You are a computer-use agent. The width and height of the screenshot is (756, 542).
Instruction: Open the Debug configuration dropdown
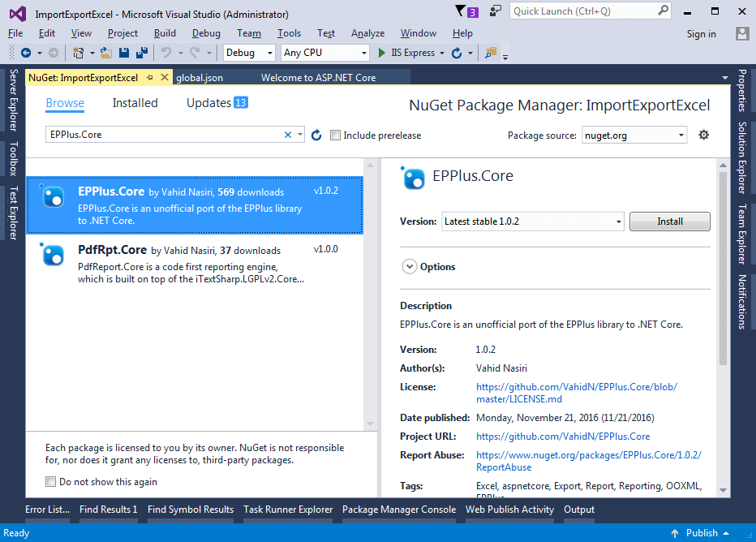point(250,53)
